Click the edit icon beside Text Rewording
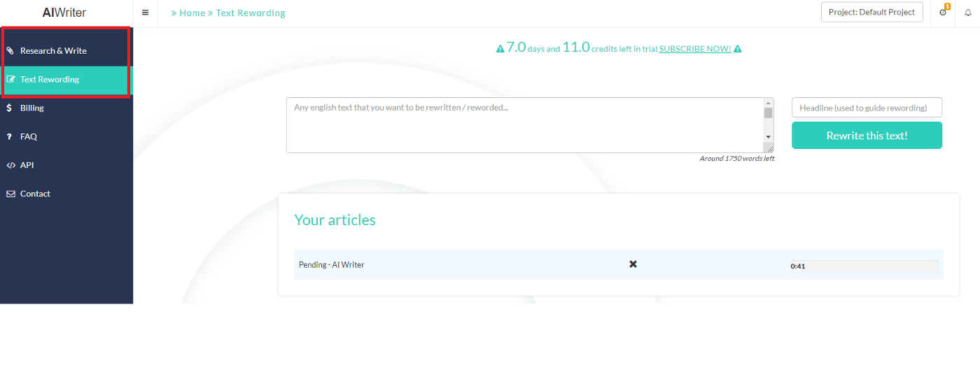 point(10,79)
